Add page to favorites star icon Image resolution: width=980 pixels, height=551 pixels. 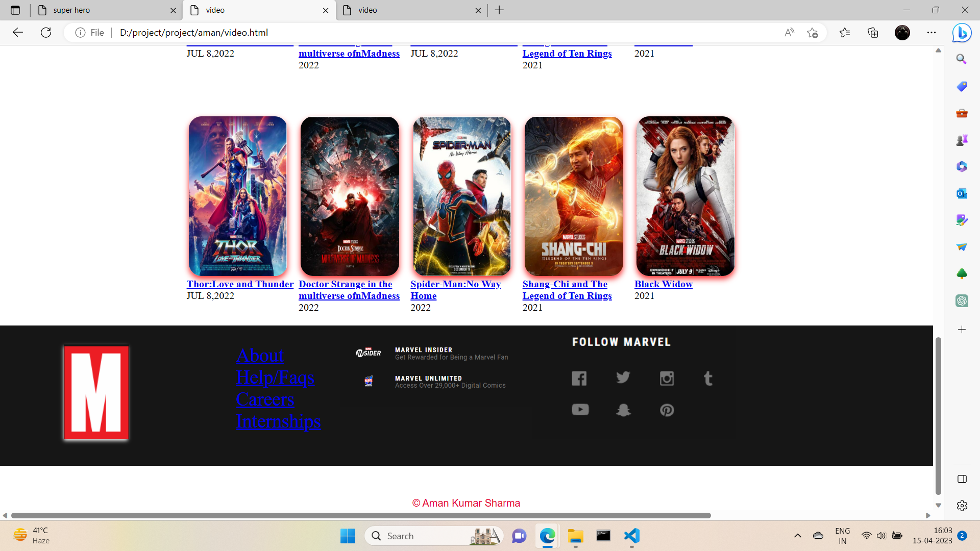tap(812, 33)
